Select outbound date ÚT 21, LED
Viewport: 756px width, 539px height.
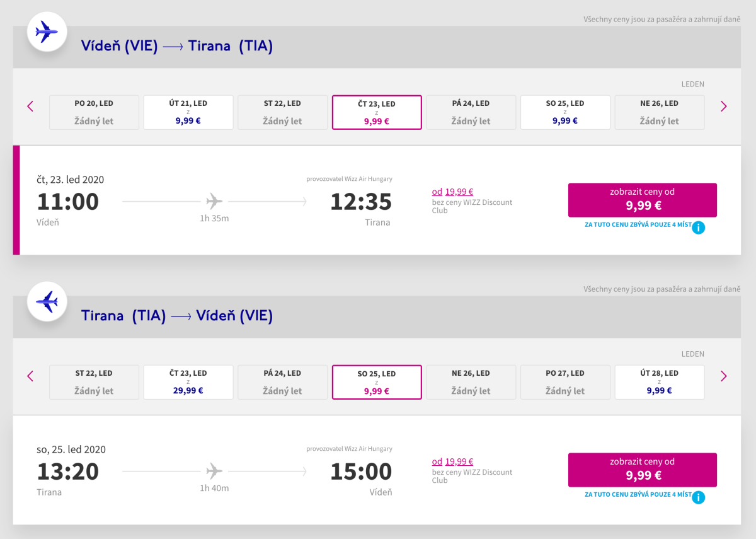click(x=188, y=112)
